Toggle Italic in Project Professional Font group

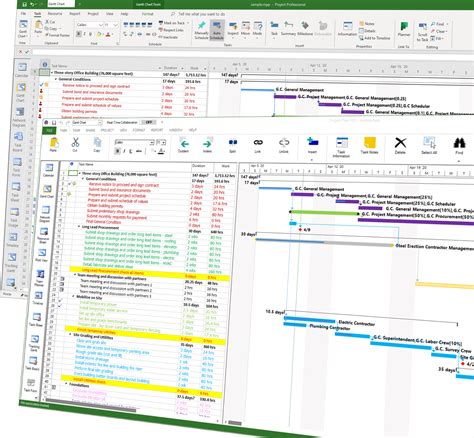(x=85, y=34)
